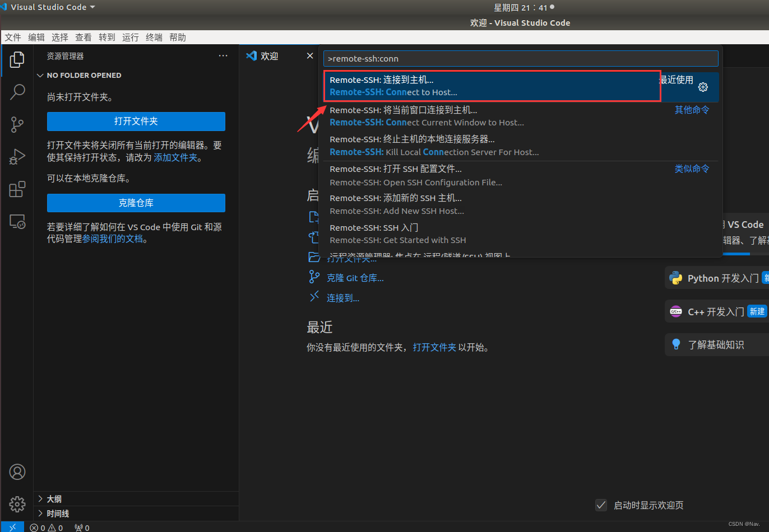Viewport: 769px width, 532px height.
Task: Click the gear icon for Connect to Host command
Action: [703, 87]
